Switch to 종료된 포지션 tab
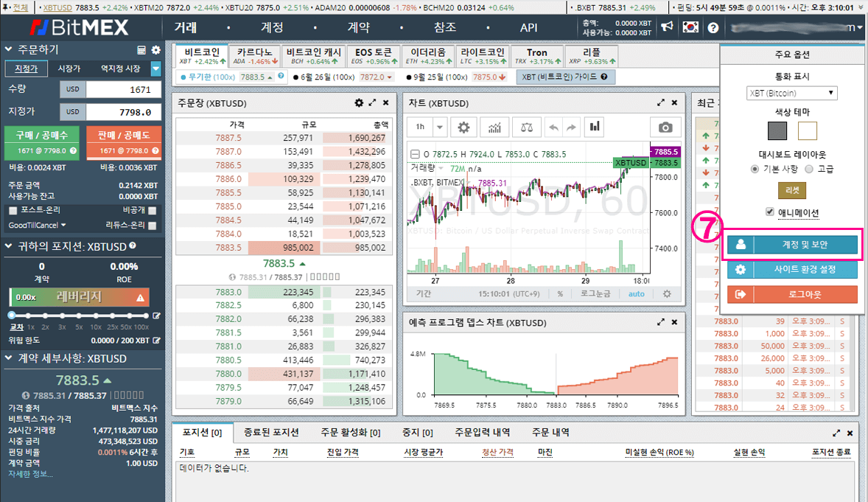The height and width of the screenshot is (502, 868). coord(271,433)
